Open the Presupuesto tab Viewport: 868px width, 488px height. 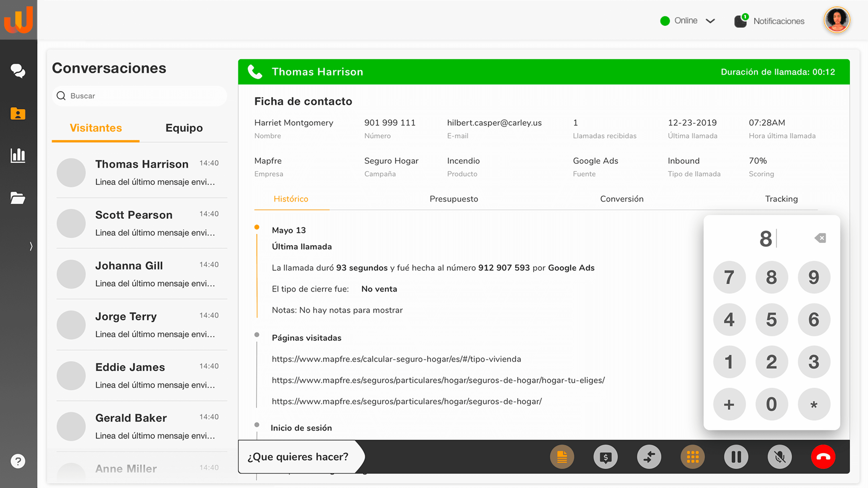(x=453, y=199)
